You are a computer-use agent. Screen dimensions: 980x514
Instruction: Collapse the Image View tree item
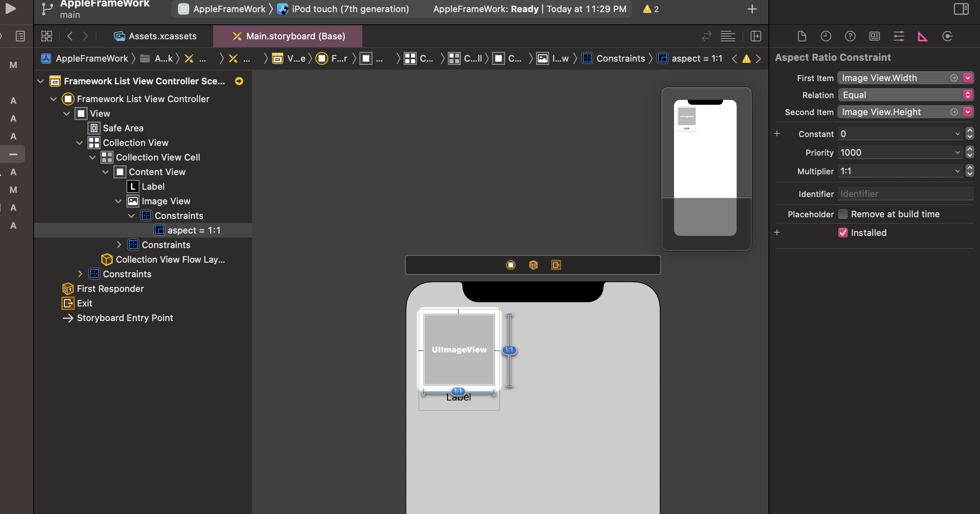pos(118,201)
